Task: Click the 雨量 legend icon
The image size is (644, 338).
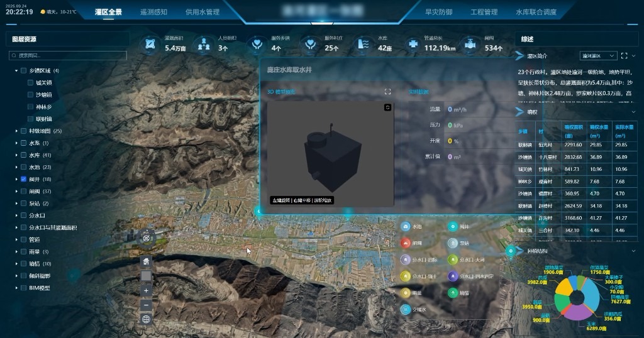Action: point(406,293)
